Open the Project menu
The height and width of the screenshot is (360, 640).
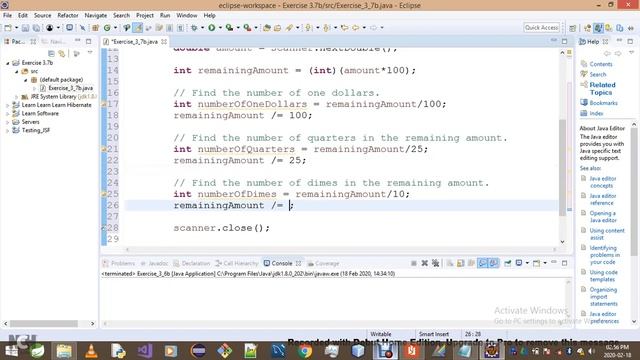tap(145, 15)
